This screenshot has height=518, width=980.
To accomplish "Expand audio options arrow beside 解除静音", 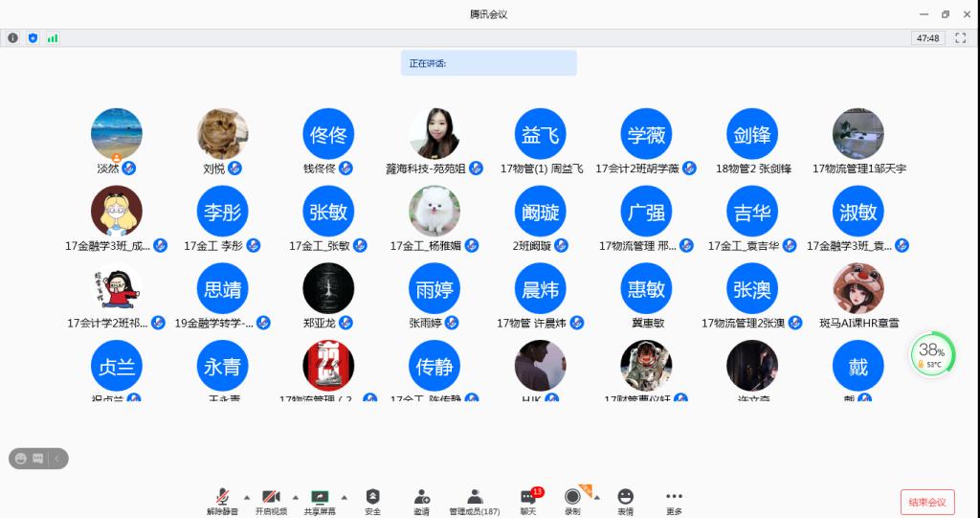I will tap(247, 497).
